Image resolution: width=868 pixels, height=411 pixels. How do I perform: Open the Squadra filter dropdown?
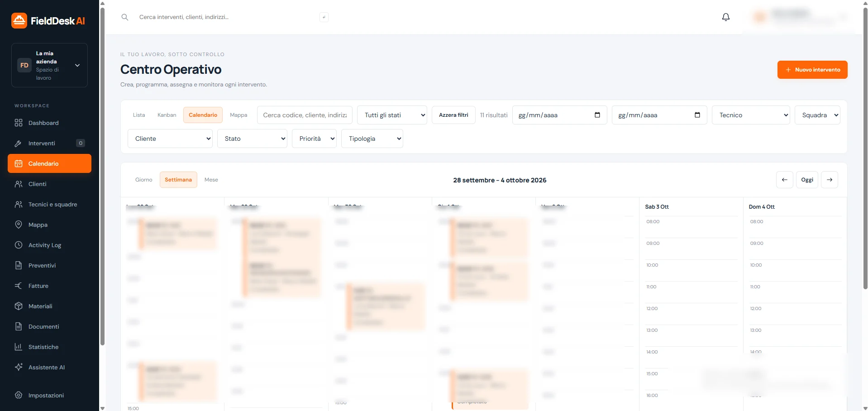click(817, 115)
